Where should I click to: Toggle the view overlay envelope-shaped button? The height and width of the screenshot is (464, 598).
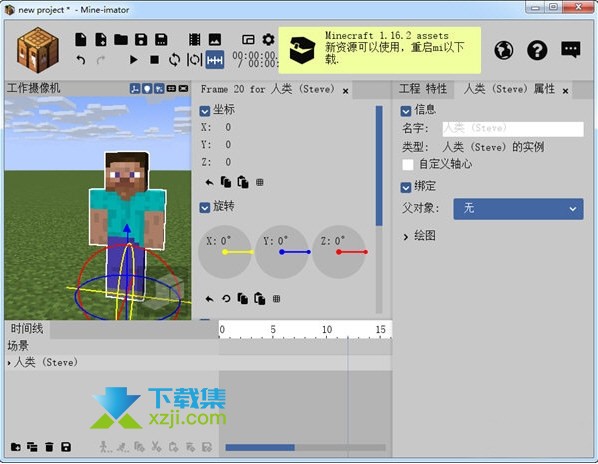pos(183,88)
